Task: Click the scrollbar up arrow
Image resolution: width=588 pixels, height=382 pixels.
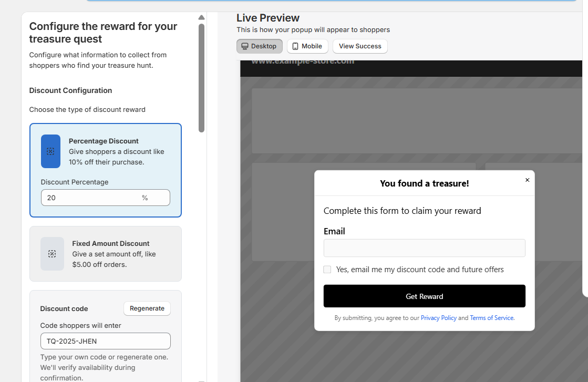Action: tap(201, 17)
